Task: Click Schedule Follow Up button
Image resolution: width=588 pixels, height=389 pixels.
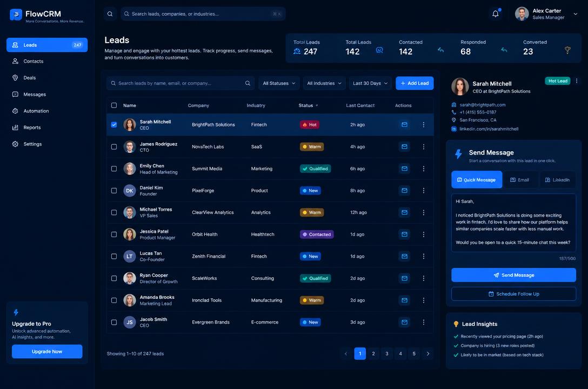Action: [513, 294]
